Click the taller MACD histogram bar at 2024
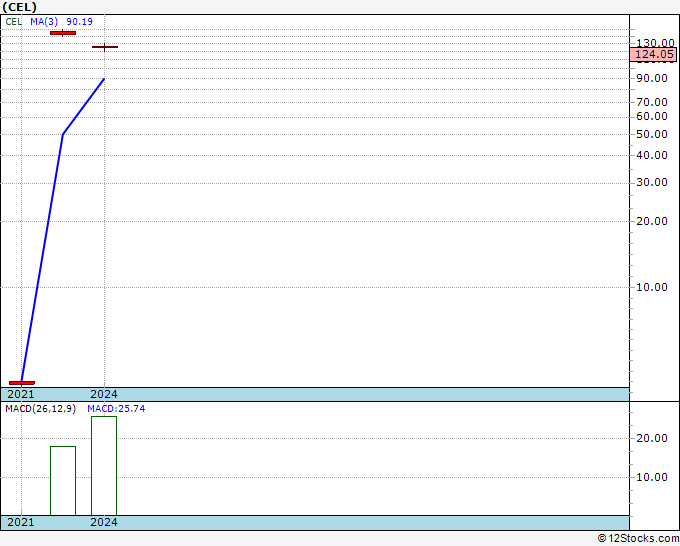This screenshot has width=680, height=546. pyautogui.click(x=104, y=466)
